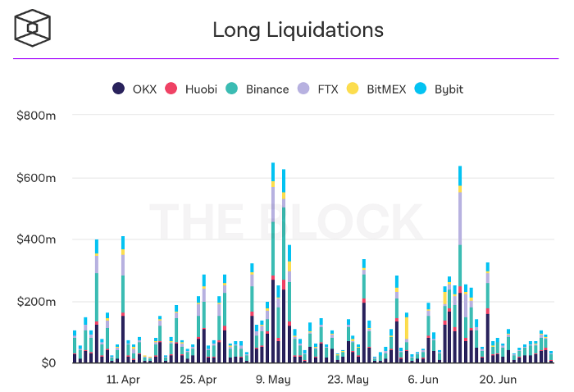Click the dark navy OKX legend dot
The image size is (574, 392).
point(119,89)
